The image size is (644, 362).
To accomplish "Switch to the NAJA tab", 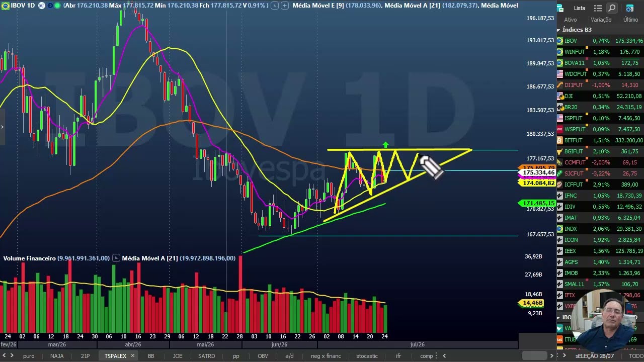I will (57, 356).
